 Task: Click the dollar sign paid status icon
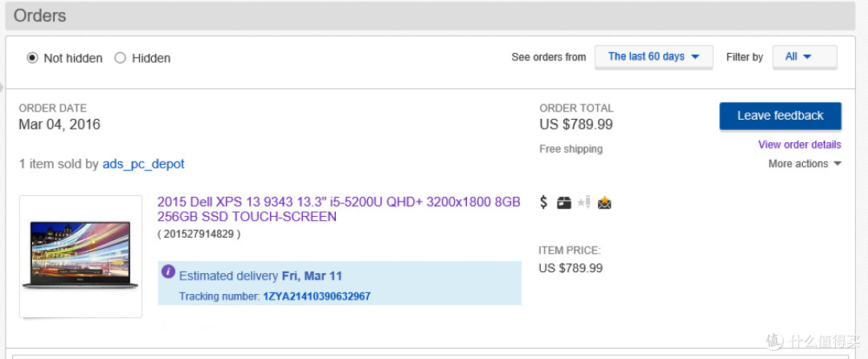(543, 202)
